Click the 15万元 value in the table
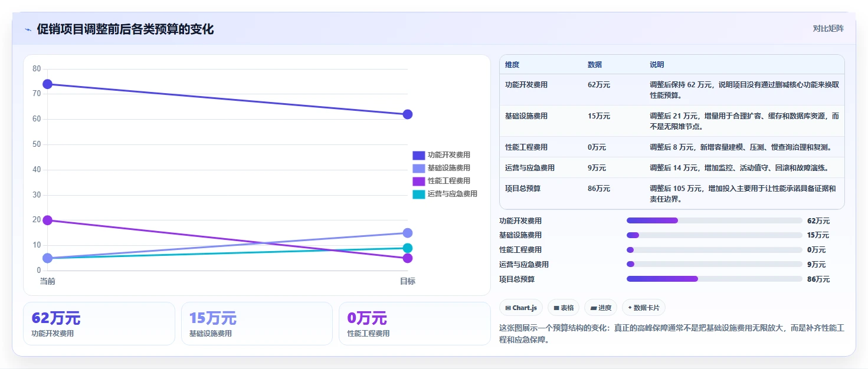The width and height of the screenshot is (868, 369). point(599,116)
